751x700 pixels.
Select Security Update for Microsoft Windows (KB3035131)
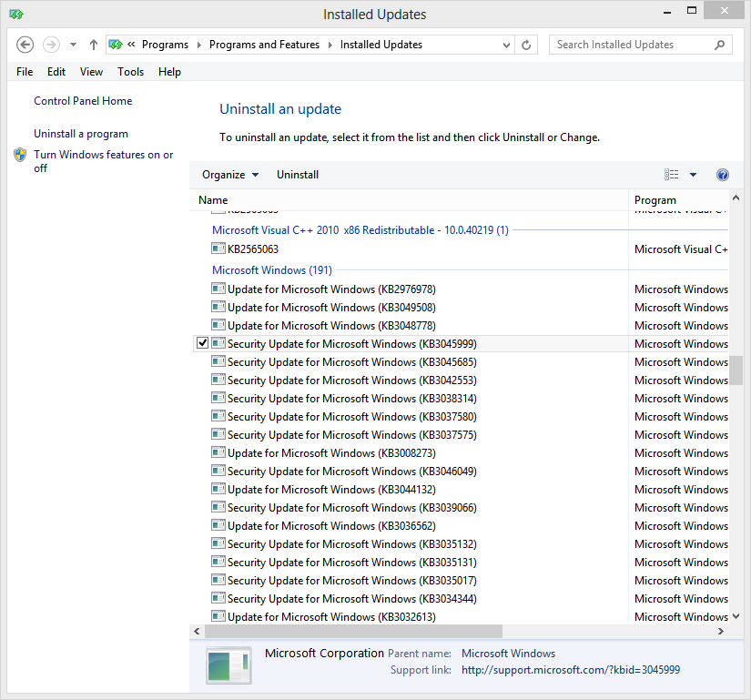352,563
